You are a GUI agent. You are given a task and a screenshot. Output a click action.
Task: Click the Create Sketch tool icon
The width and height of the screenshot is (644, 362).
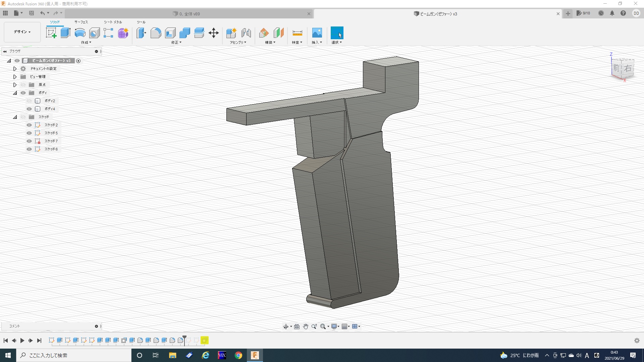[x=51, y=33]
